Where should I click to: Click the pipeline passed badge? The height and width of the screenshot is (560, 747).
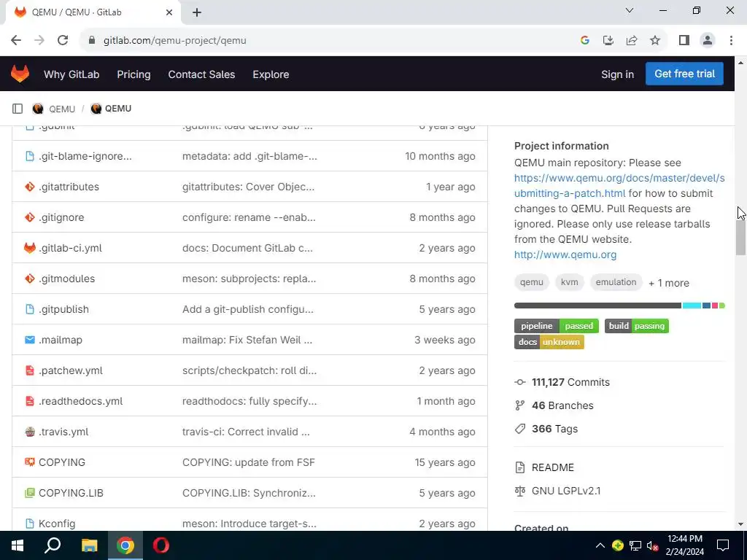[557, 326]
